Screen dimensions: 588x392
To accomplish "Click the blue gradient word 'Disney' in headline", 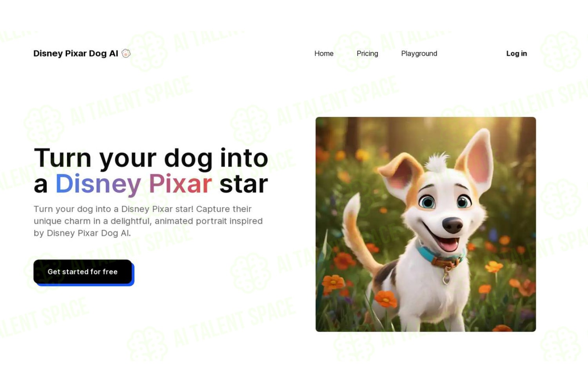I will (x=98, y=183).
